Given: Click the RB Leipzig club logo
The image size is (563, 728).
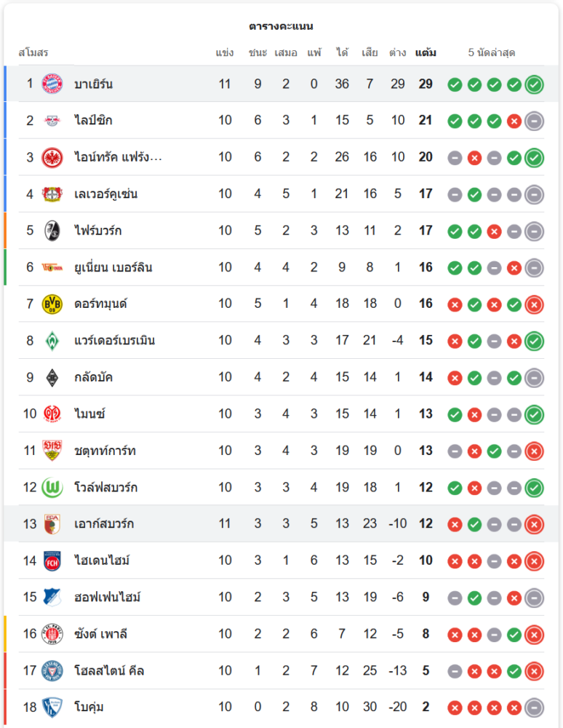Looking at the screenshot, I should tap(52, 120).
